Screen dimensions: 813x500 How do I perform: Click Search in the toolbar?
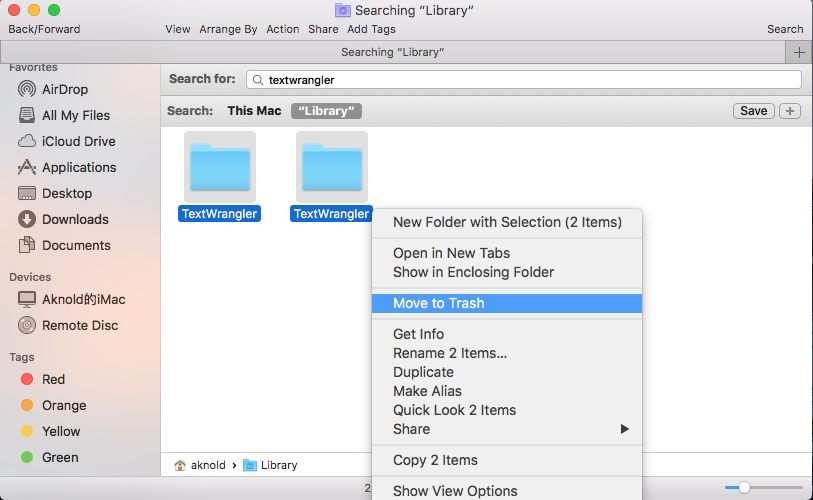pos(785,29)
